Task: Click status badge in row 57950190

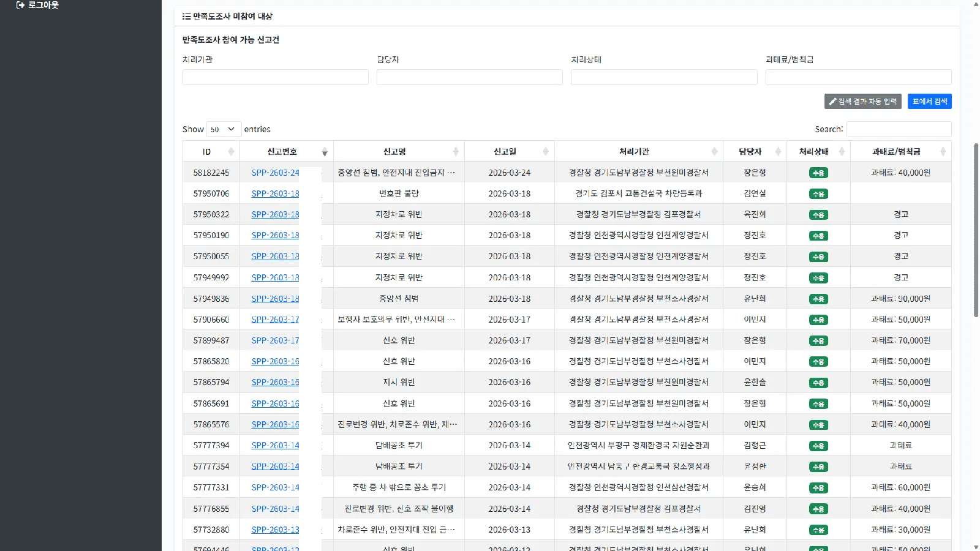Action: coord(818,236)
